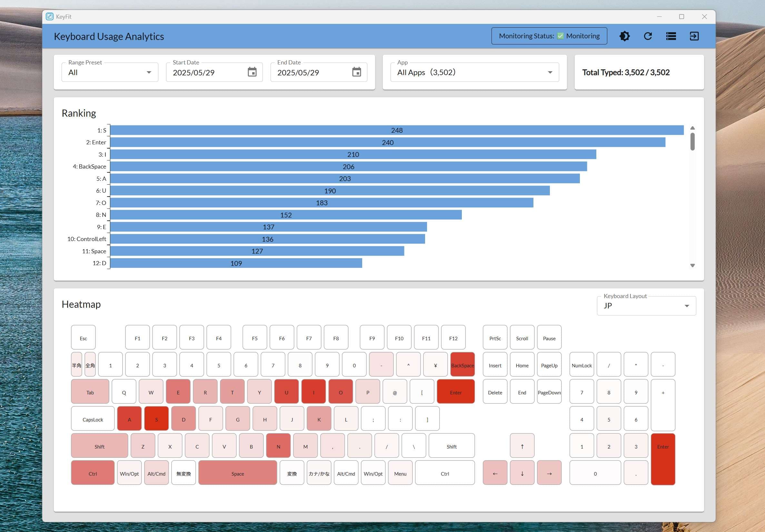This screenshot has height=532, width=765.
Task: Click the exit/logout arrow icon
Action: (694, 36)
